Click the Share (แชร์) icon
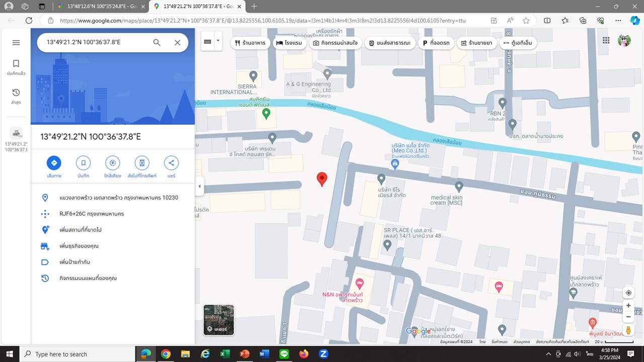 point(171,163)
